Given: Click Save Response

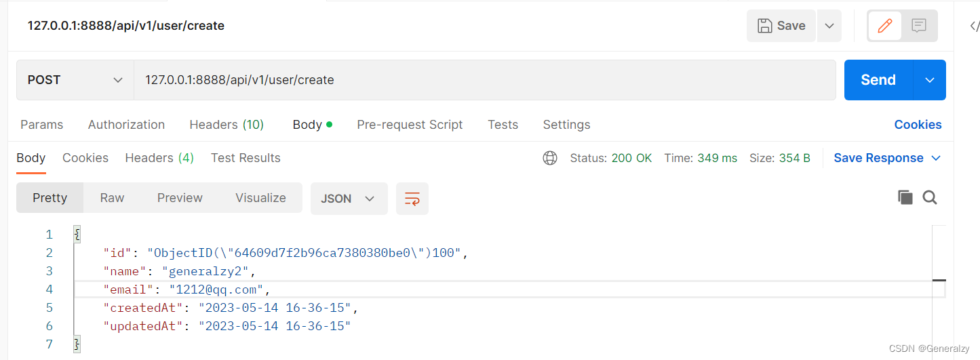Looking at the screenshot, I should point(878,158).
